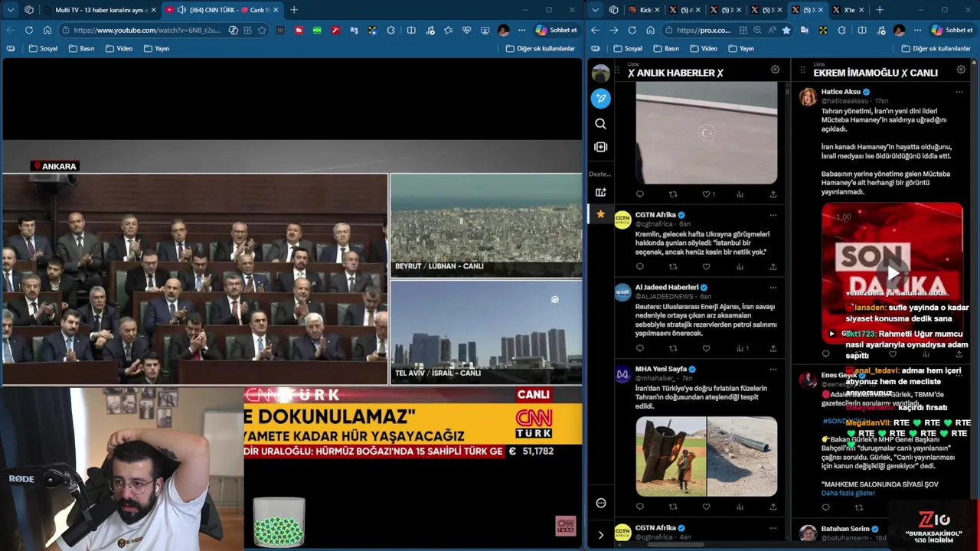The width and height of the screenshot is (980, 551).
Task: Bookmark the YouTube page with star icon
Action: tap(262, 30)
